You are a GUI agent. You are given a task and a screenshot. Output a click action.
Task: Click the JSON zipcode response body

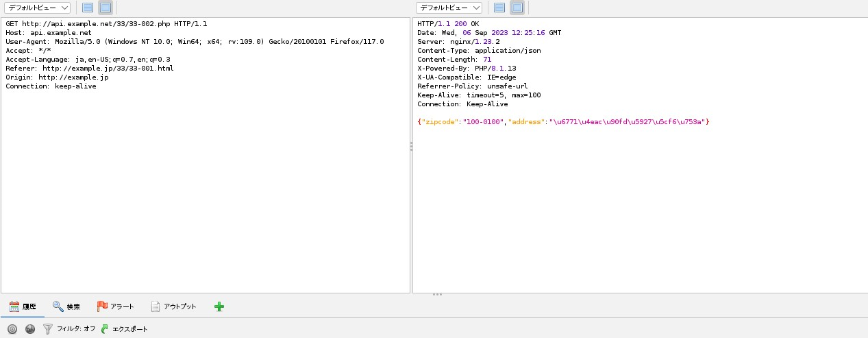coord(563,122)
